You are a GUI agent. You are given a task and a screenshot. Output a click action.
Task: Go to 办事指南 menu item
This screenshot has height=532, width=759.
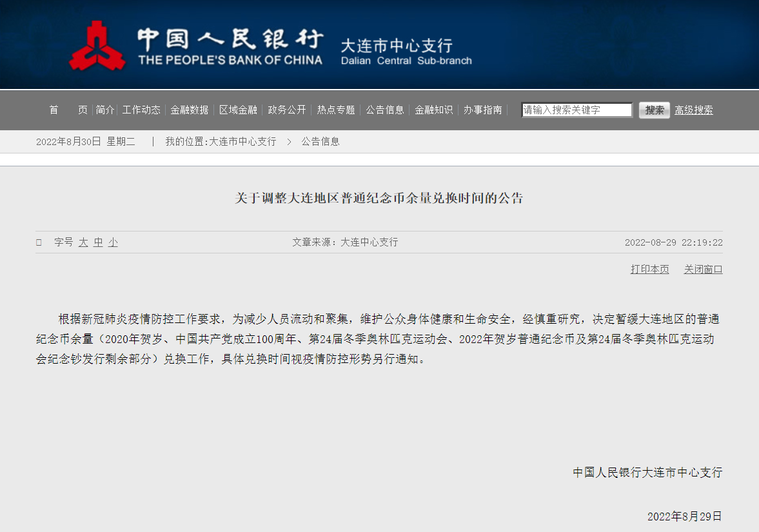482,110
